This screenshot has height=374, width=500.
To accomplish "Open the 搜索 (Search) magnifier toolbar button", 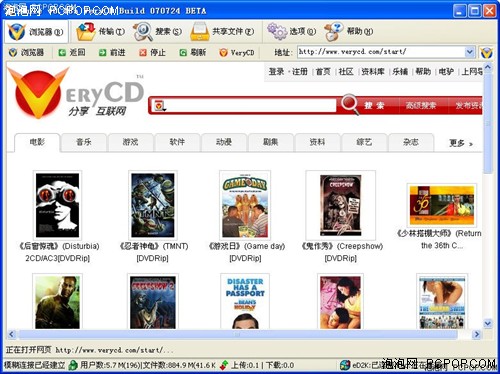I will [157, 32].
